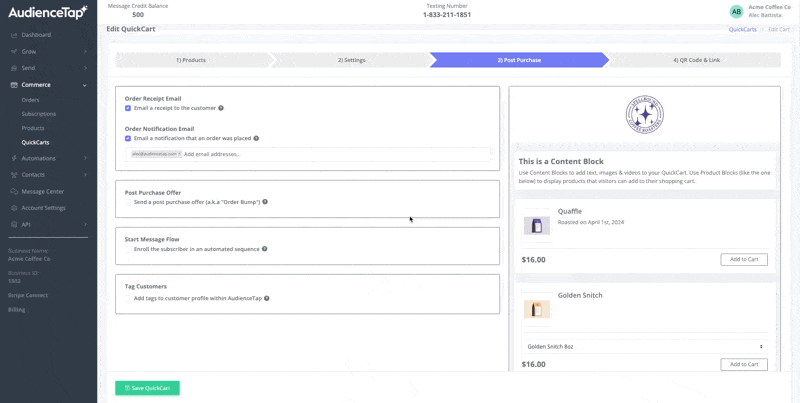Click the Account Settings gear icon
The image size is (800, 403).
click(14, 208)
